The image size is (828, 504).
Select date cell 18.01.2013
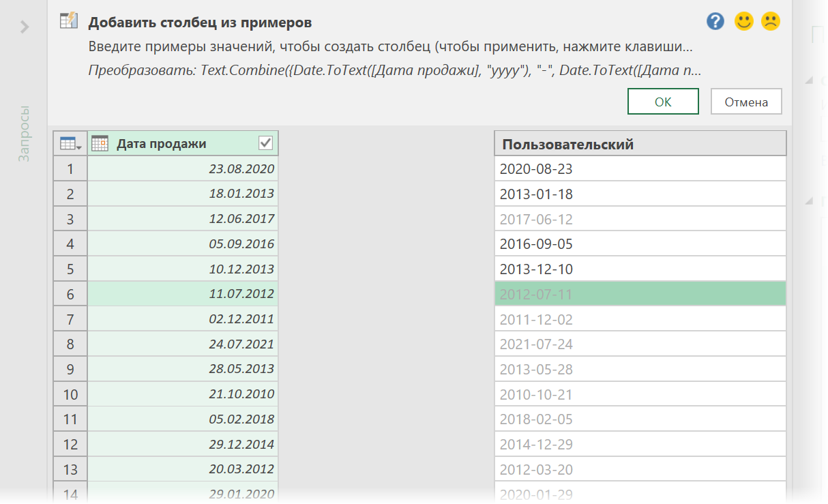183,194
